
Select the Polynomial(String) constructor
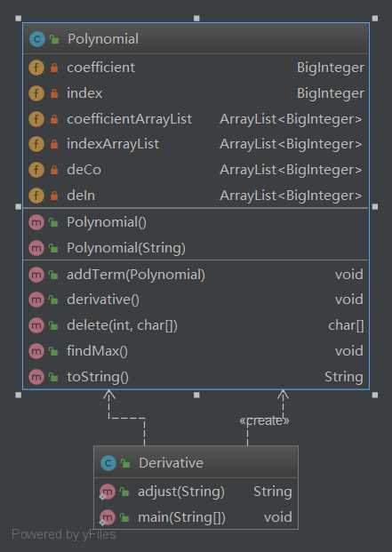point(196,248)
